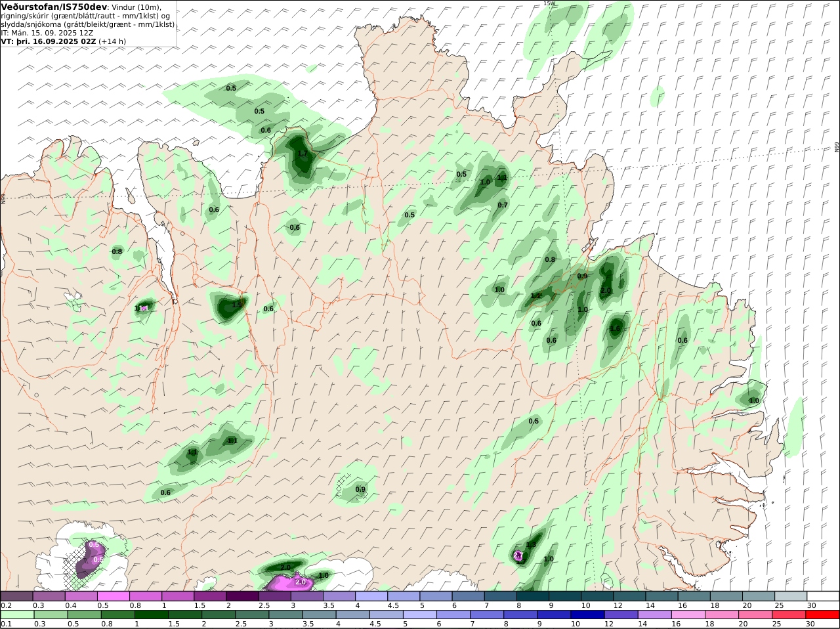
Task: Pick the white swatch after 30 in snow legend
Action: click(x=823, y=596)
